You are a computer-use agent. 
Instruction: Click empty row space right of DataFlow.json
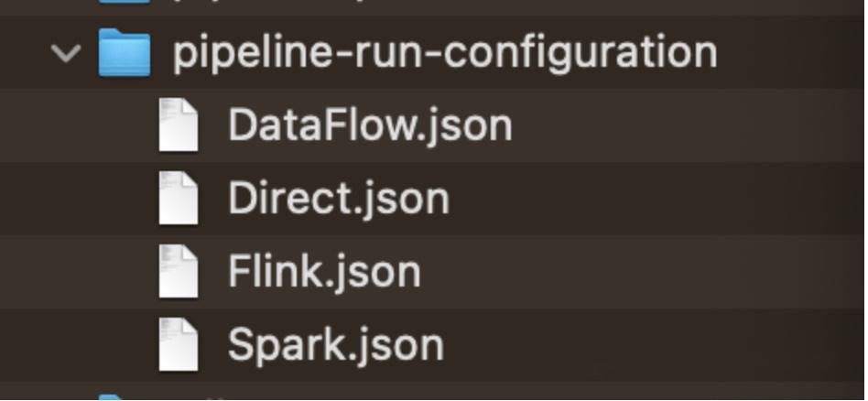(x=687, y=125)
